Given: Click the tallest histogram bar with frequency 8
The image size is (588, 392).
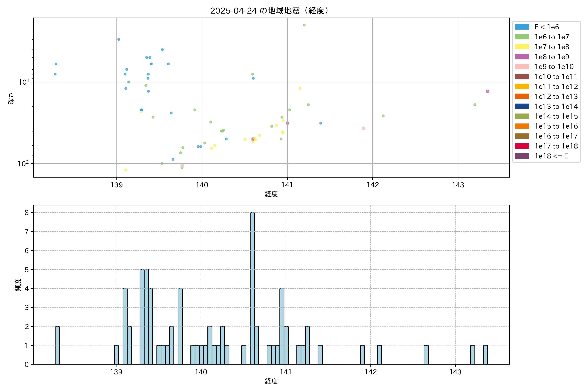Looking at the screenshot, I should coord(252,287).
